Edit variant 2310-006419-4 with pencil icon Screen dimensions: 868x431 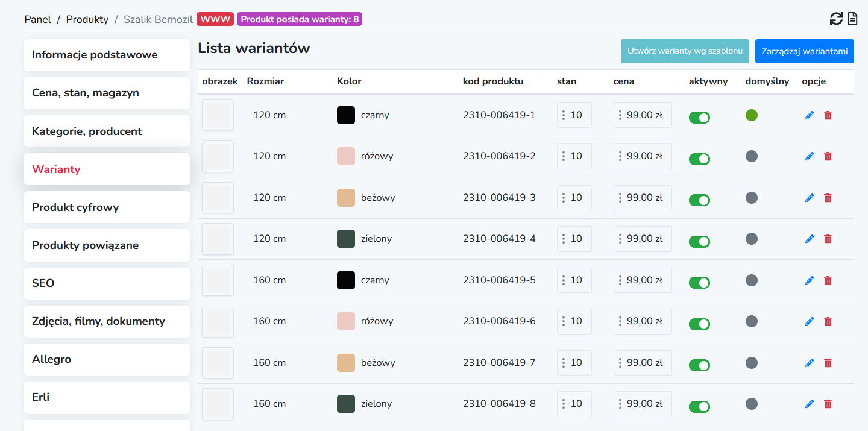[x=810, y=239]
